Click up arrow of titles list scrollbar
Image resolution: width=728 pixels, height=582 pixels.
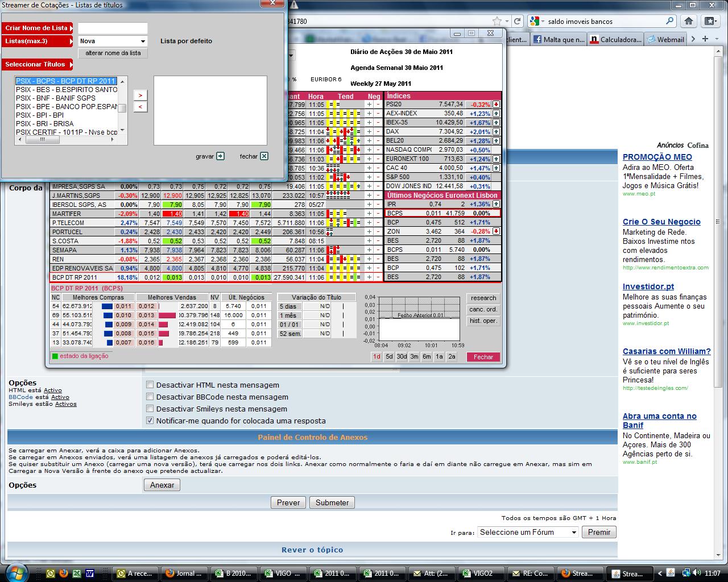tap(122, 80)
